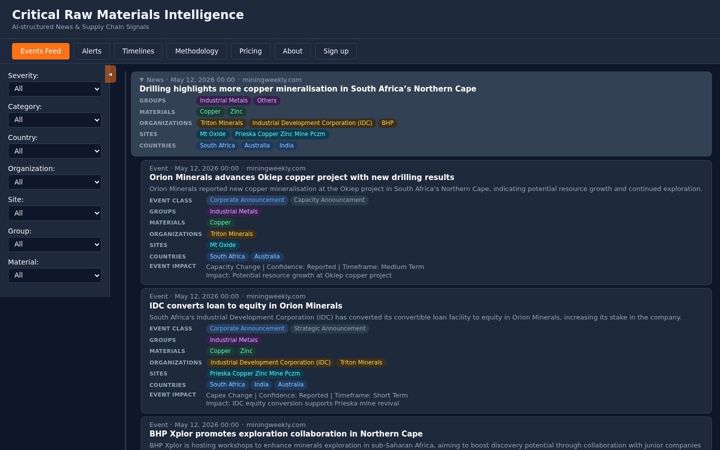Image resolution: width=720 pixels, height=450 pixels.
Task: Select the Events Feed tab
Action: click(x=40, y=51)
